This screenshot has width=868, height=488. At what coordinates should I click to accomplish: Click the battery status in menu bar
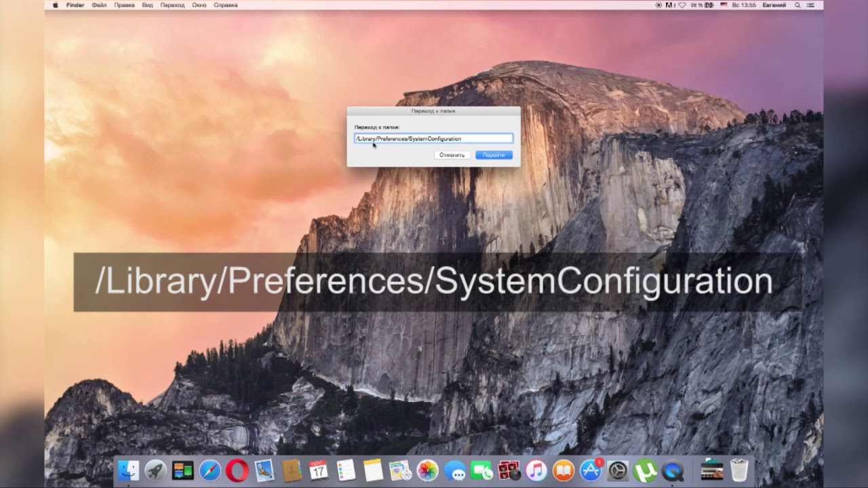[702, 5]
